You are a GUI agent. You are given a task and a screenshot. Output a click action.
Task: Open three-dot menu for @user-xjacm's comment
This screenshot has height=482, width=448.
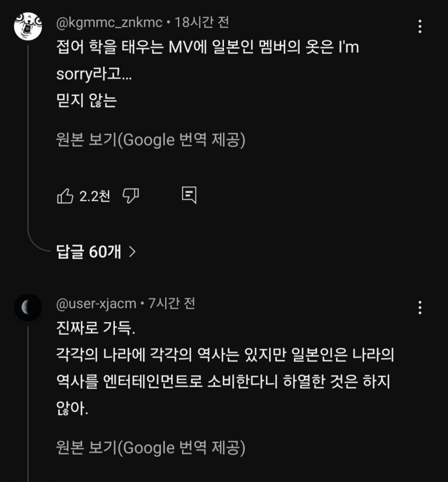420,308
